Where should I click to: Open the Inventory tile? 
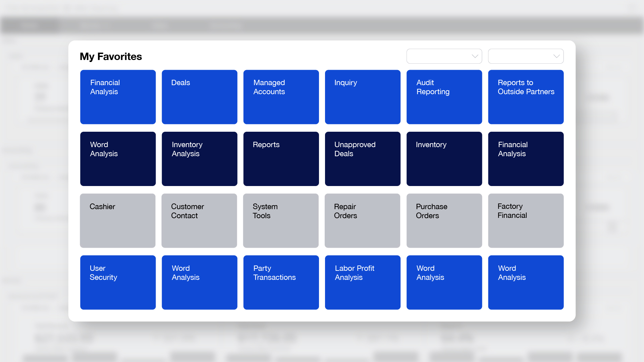point(444,159)
